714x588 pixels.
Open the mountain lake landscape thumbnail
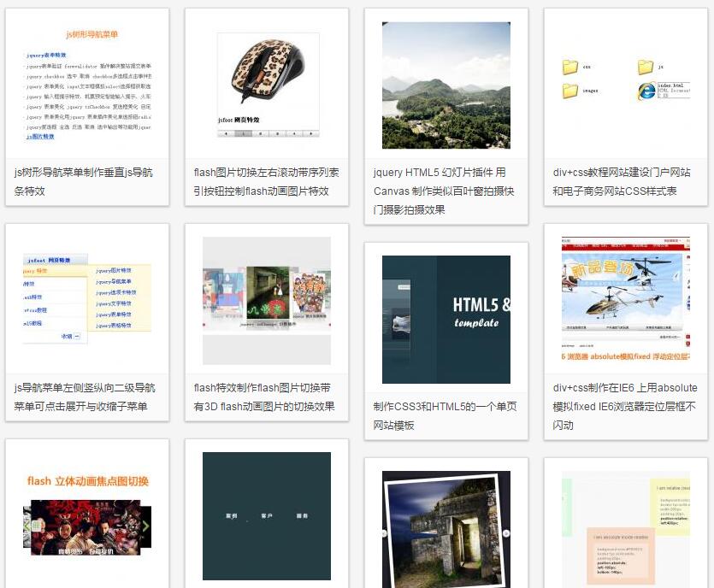coord(446,85)
